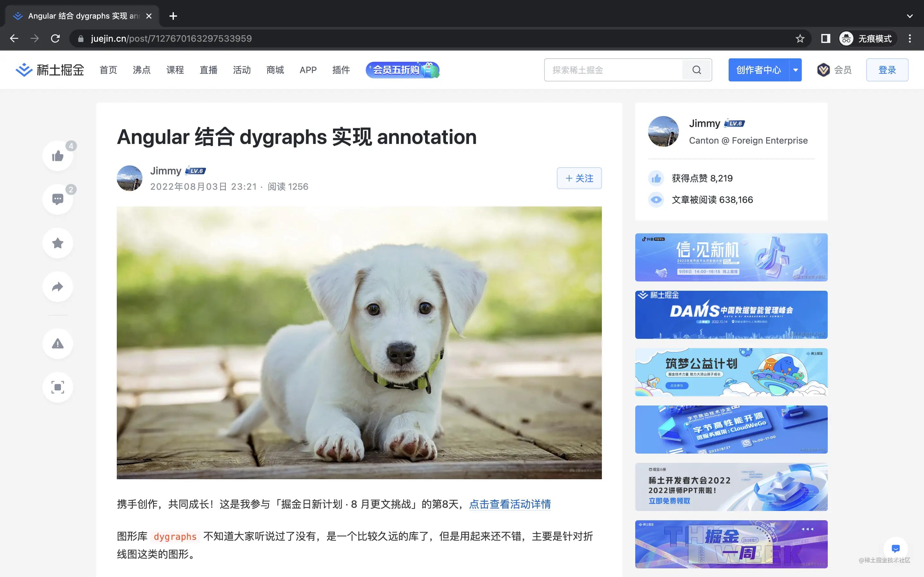This screenshot has height=577, width=924.
Task: Open the 课程 section in navigation
Action: coord(175,70)
